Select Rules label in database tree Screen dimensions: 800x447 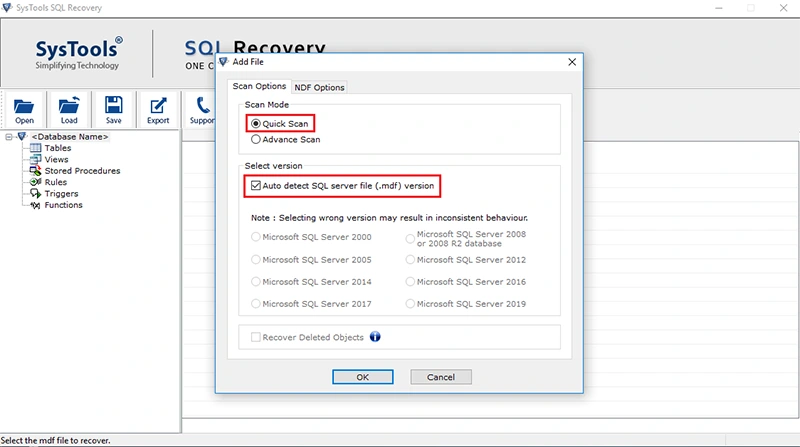tap(56, 182)
